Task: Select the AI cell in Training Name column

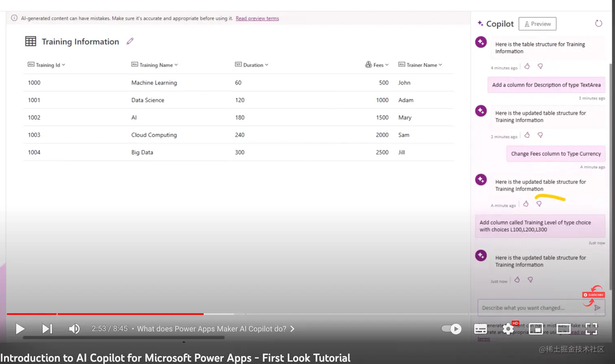Action: click(134, 118)
